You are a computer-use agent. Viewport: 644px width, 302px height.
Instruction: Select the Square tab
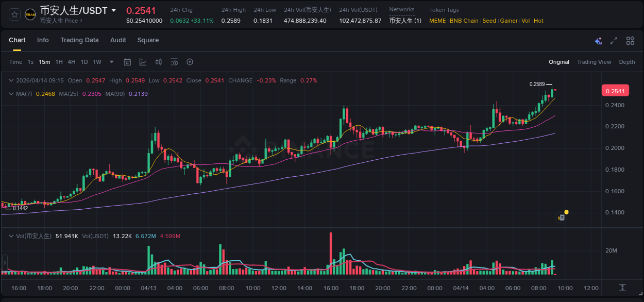tap(148, 40)
